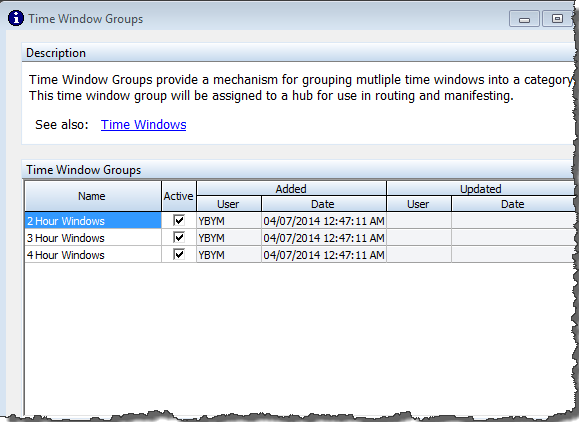Viewport: 579px width, 422px height.
Task: Select the 3 Hour Windows name cell
Action: (93, 237)
